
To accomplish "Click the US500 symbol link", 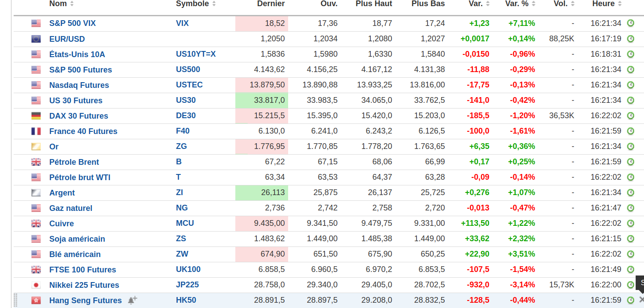I will (188, 69).
